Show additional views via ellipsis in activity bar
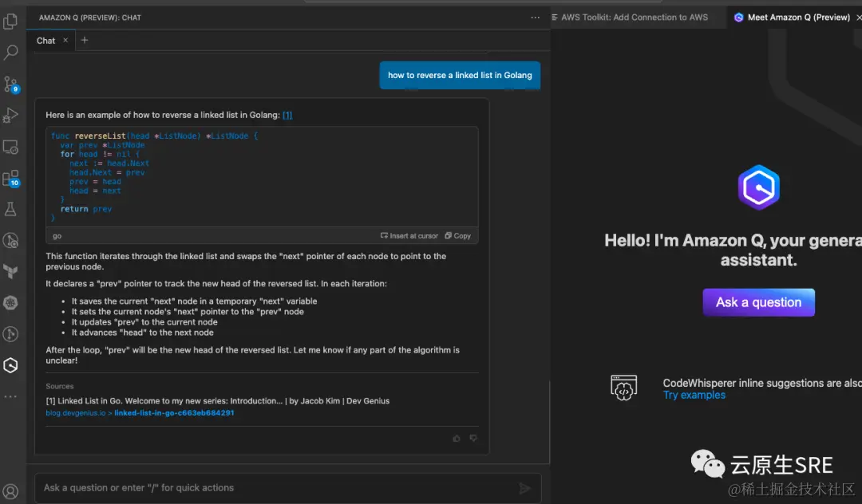This screenshot has height=504, width=862. click(10, 396)
